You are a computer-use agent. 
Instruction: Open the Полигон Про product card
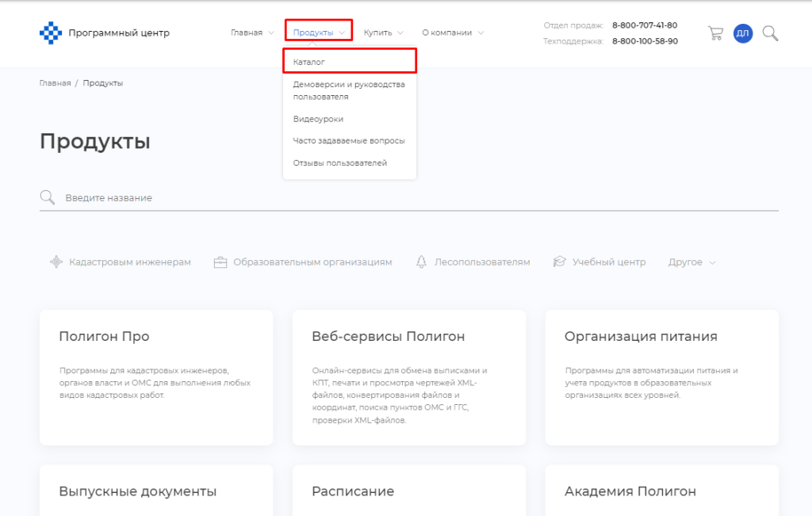pyautogui.click(x=156, y=377)
